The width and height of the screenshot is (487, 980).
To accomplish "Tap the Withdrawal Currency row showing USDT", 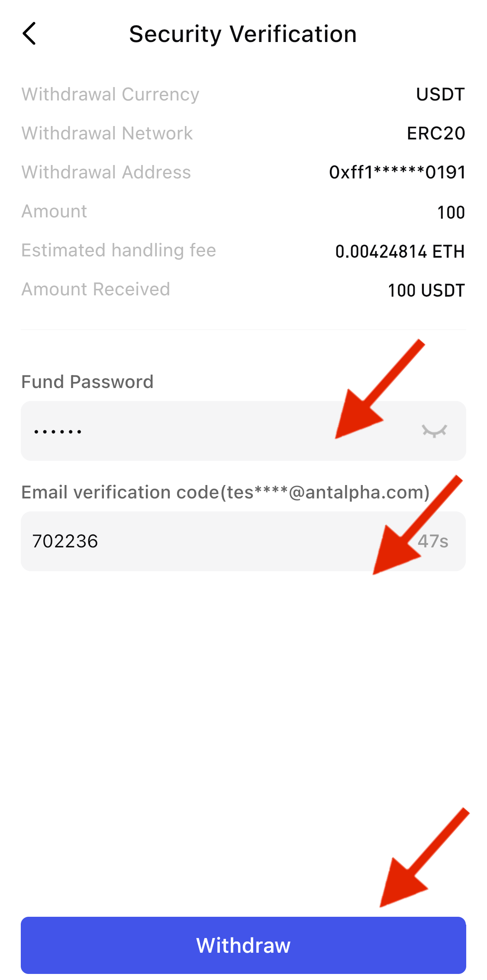I will tap(440, 94).
